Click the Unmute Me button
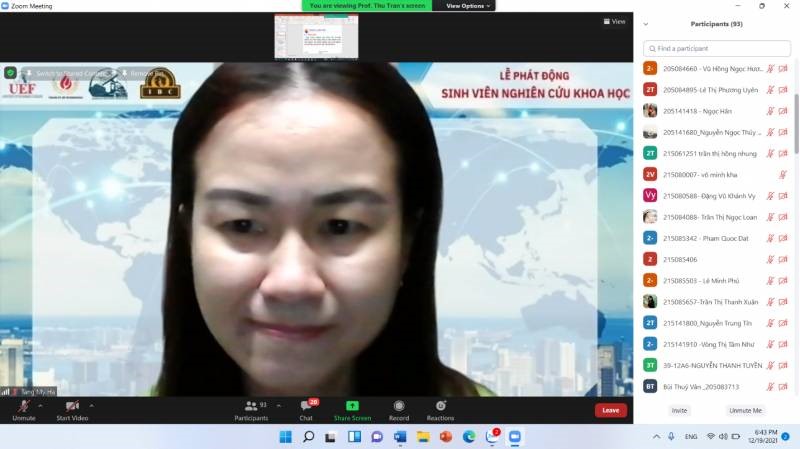This screenshot has height=449, width=800. [745, 410]
